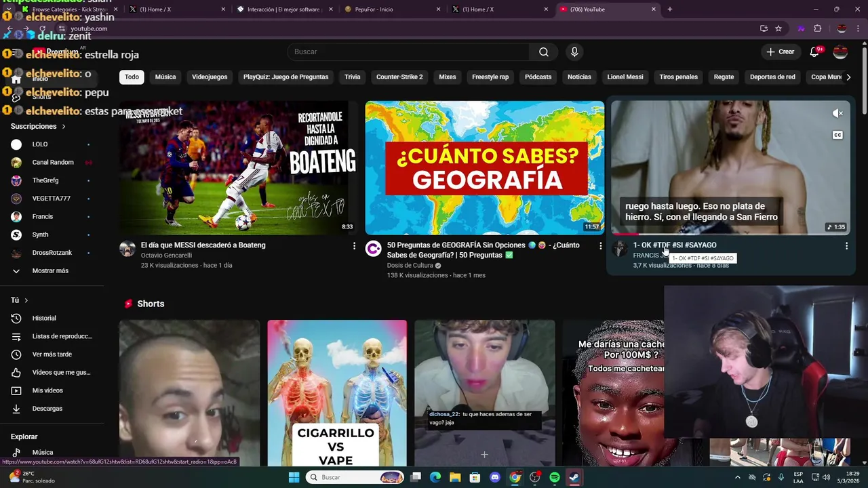Click the Windows taskbar Buscar search box
The image size is (868, 488).
point(355,477)
